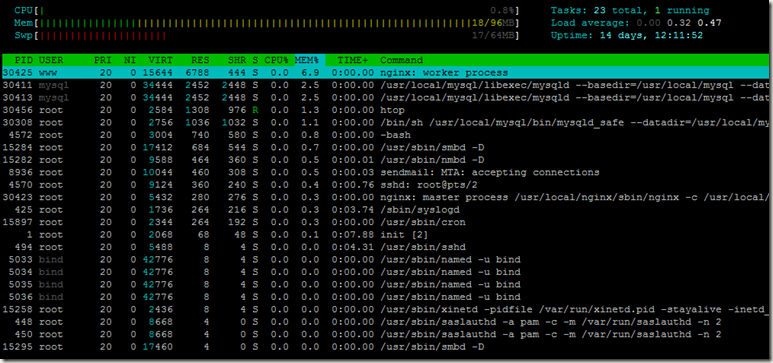Sort by the CPU% column header

click(x=277, y=60)
